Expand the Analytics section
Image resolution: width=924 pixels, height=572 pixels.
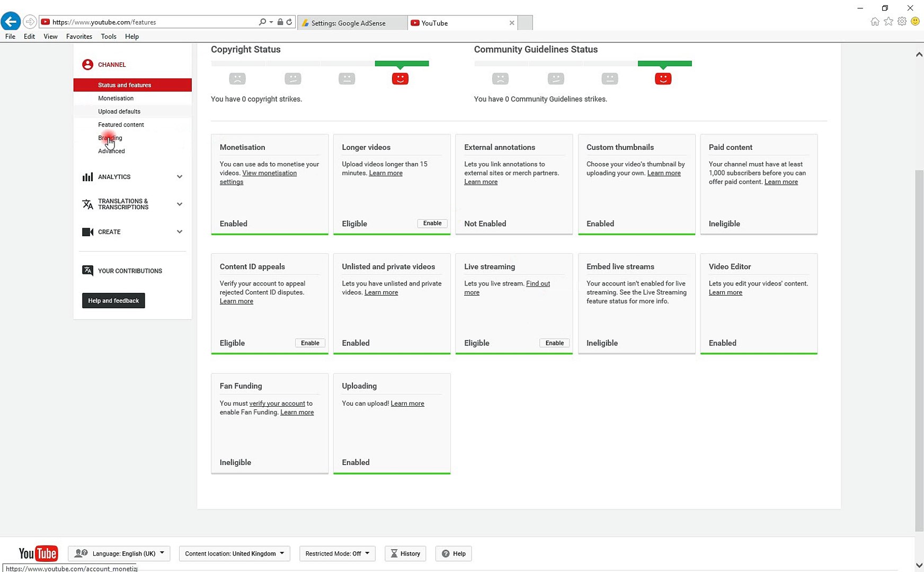(180, 177)
